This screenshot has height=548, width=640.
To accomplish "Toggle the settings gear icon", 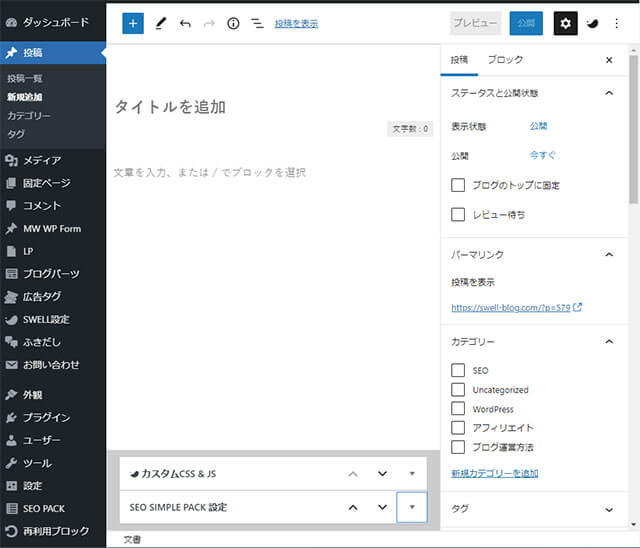I will [x=565, y=23].
